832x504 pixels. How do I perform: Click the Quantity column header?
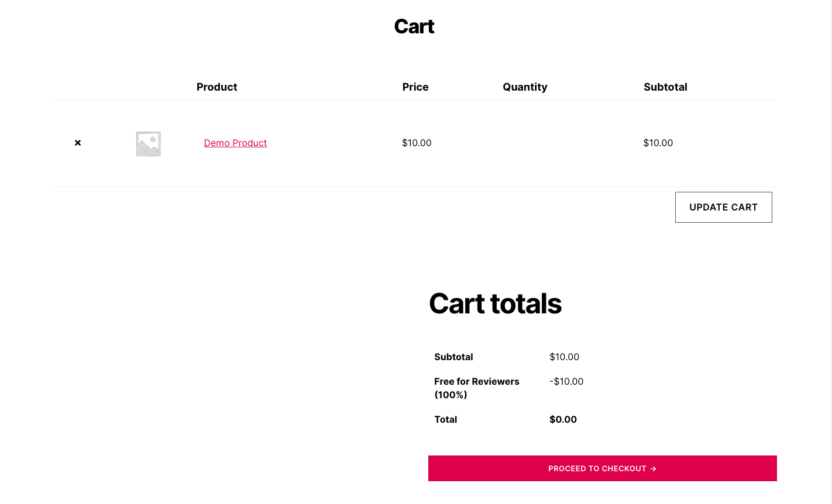pyautogui.click(x=525, y=87)
